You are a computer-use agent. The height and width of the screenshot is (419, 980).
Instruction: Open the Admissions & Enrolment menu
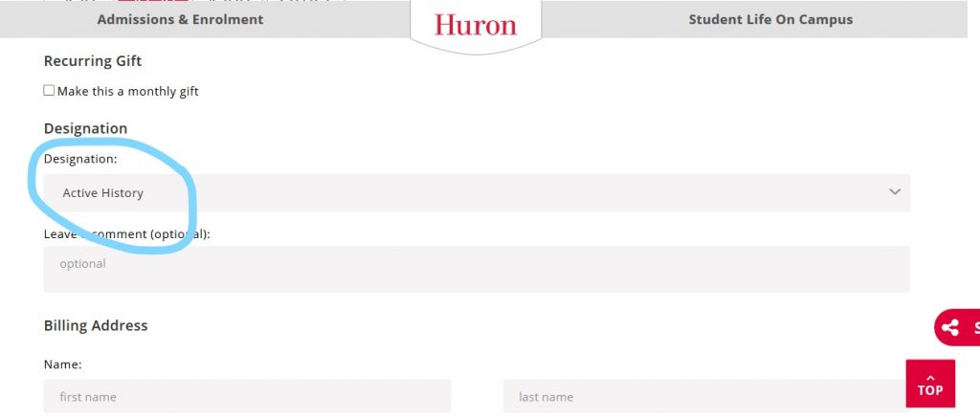[180, 19]
